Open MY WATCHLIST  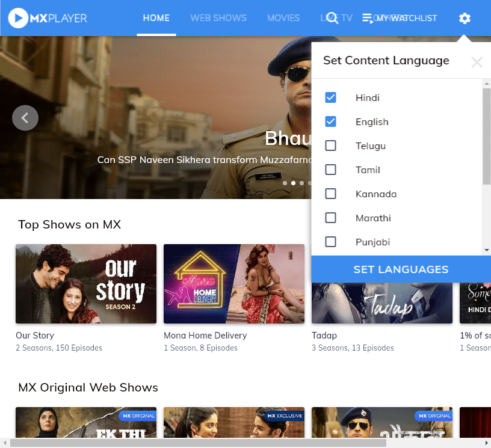(x=400, y=18)
